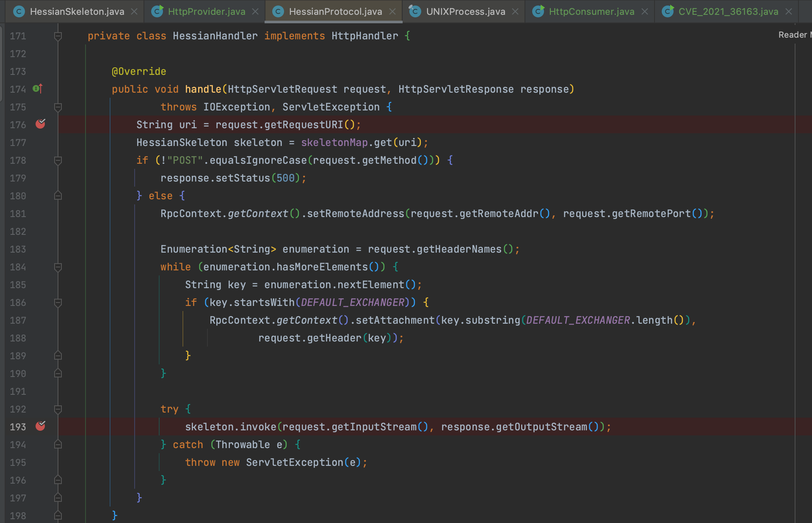
Task: Click HessianHandler class name
Action: [x=215, y=36]
